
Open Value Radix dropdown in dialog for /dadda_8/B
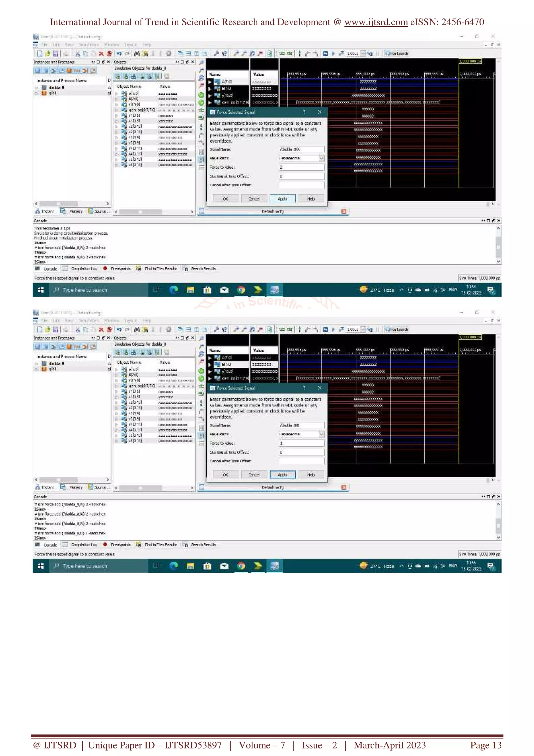pyautogui.click(x=321, y=434)
